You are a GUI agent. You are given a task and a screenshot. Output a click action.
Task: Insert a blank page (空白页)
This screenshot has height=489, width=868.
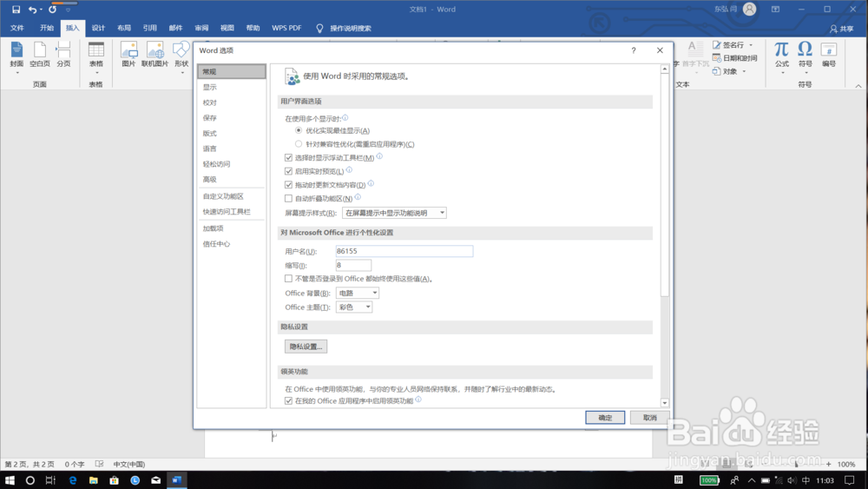[40, 56]
